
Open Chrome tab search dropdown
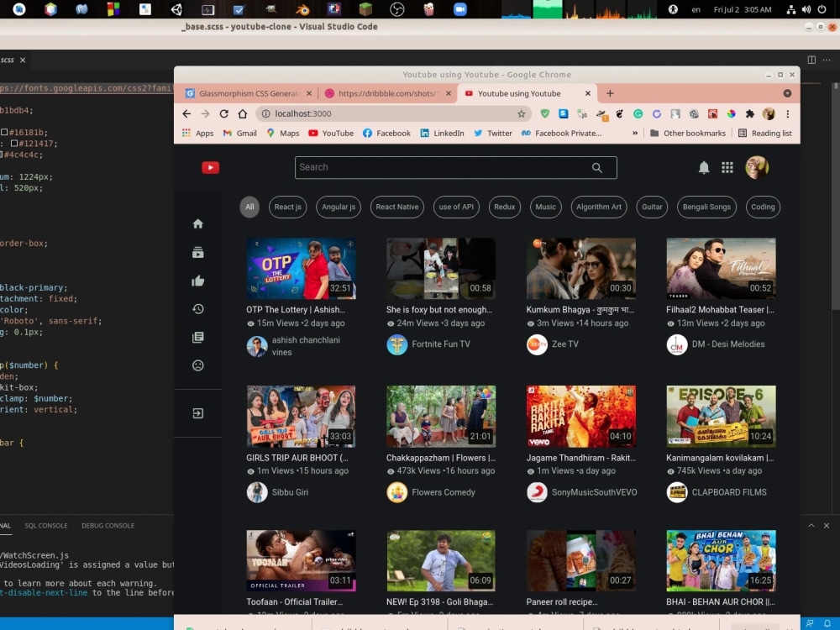pyautogui.click(x=787, y=93)
